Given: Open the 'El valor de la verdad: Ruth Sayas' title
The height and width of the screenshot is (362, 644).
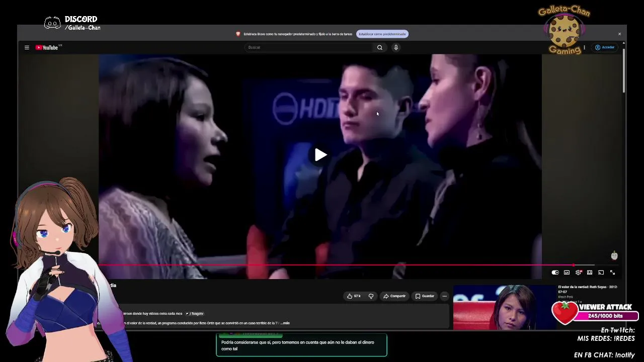Looking at the screenshot, I should [588, 289].
